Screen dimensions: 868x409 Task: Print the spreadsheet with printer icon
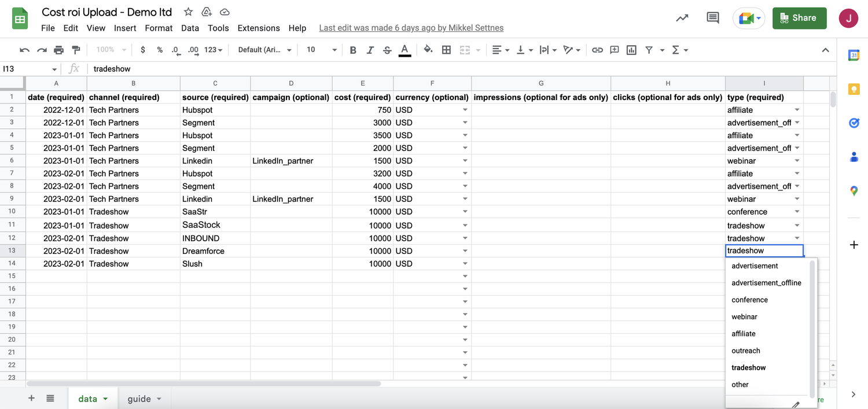pos(58,50)
